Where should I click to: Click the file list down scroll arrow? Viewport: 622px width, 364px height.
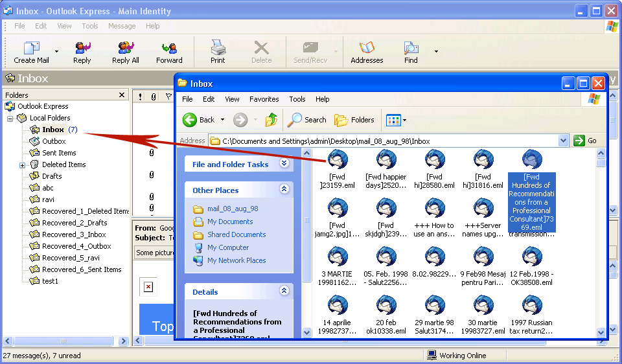tap(601, 332)
